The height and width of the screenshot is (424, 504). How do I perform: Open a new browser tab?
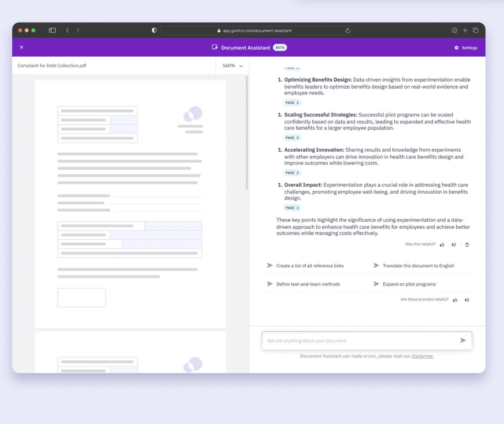tap(465, 30)
